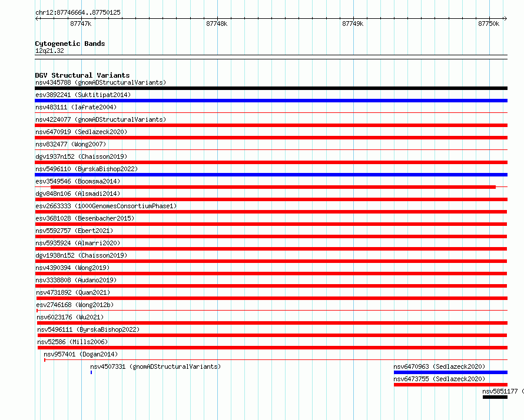Open variant nsv832477 (Wong2007) label
The image size is (524, 420).
pos(71,144)
